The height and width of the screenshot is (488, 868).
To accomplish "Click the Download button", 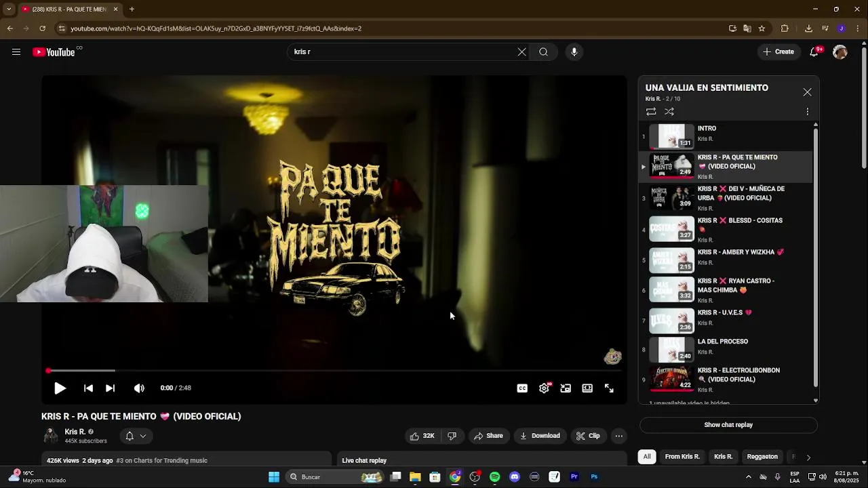I will click(540, 436).
